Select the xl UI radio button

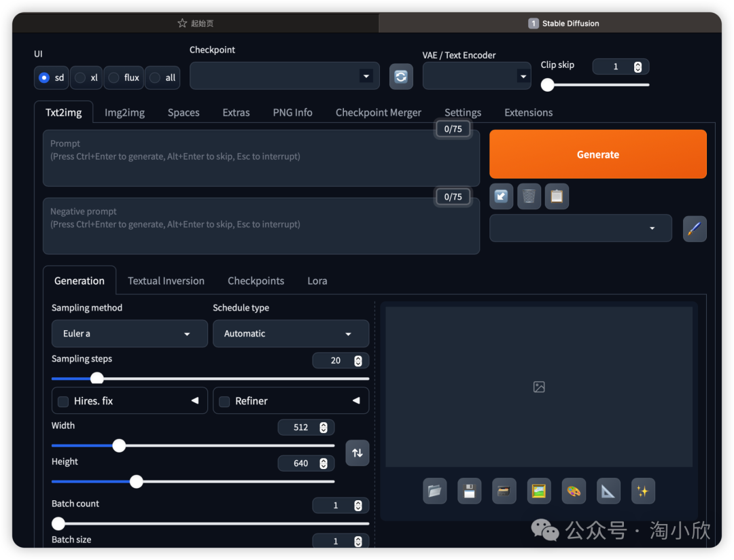80,77
